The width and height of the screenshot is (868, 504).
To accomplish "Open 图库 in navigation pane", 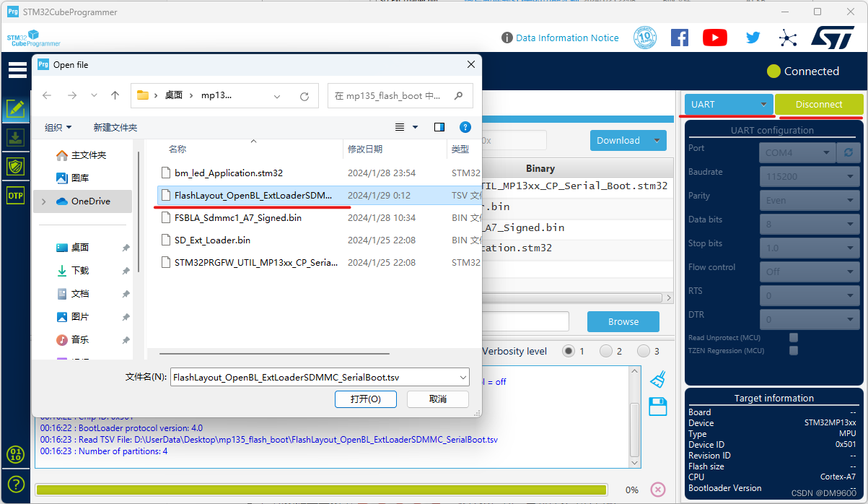I will (x=72, y=178).
